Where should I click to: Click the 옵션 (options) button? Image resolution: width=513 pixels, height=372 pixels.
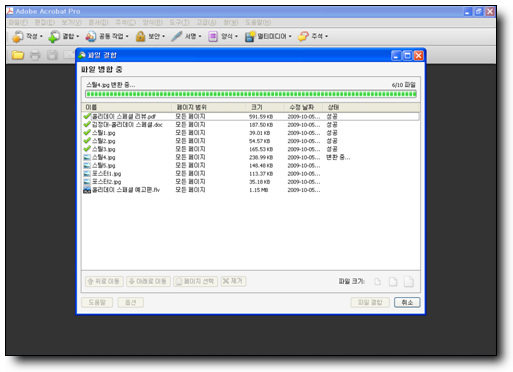130,302
